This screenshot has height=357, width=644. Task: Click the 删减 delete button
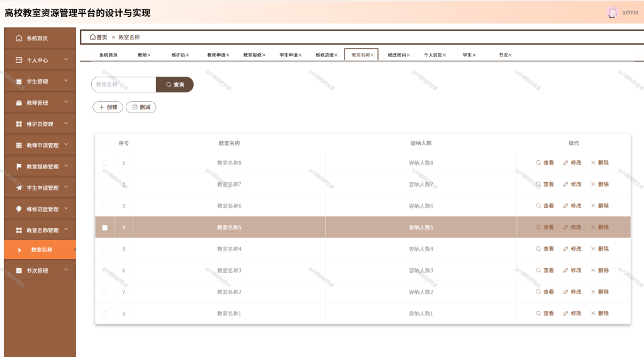(141, 107)
